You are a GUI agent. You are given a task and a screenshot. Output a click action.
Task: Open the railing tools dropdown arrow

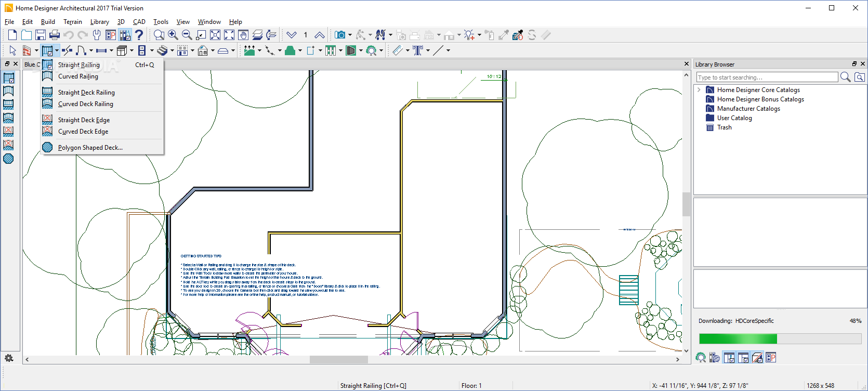coord(57,50)
